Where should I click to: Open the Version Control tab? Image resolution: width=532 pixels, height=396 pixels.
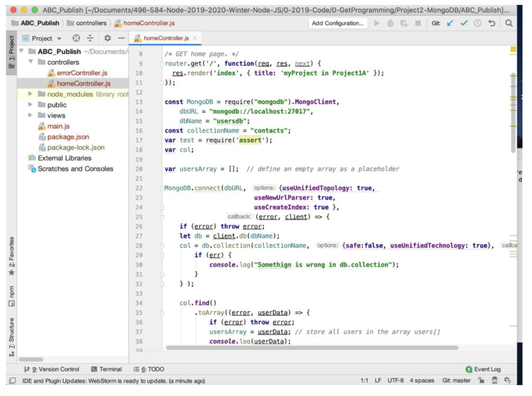[52, 369]
